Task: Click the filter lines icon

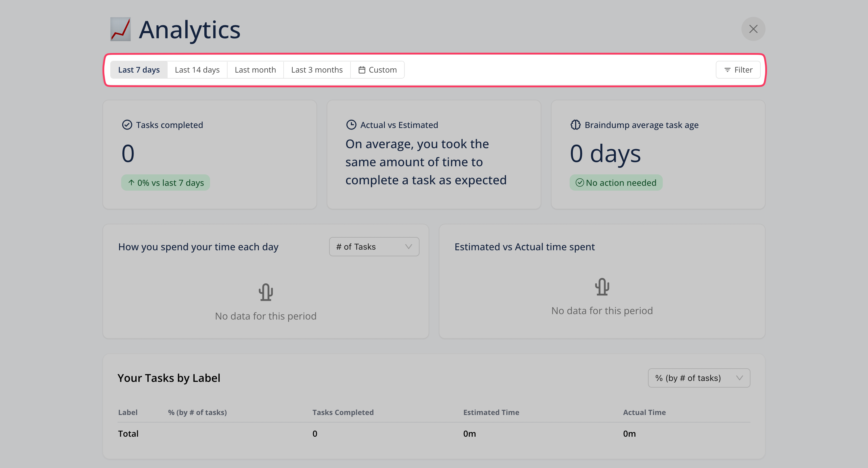Action: (727, 70)
